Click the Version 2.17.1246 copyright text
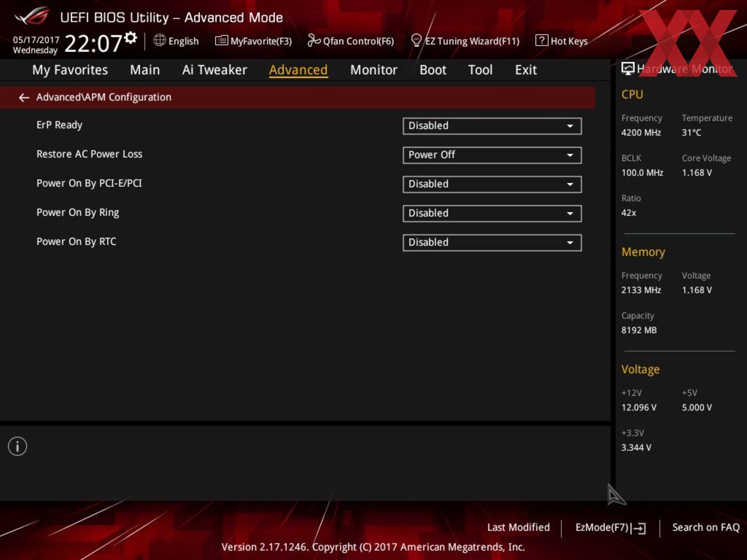Image resolution: width=747 pixels, height=560 pixels. 373,547
